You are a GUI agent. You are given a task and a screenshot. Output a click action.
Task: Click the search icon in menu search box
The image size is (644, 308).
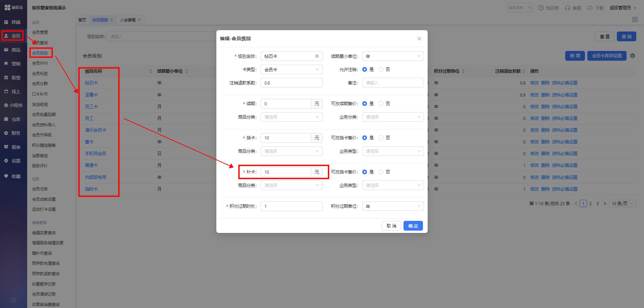(529, 8)
